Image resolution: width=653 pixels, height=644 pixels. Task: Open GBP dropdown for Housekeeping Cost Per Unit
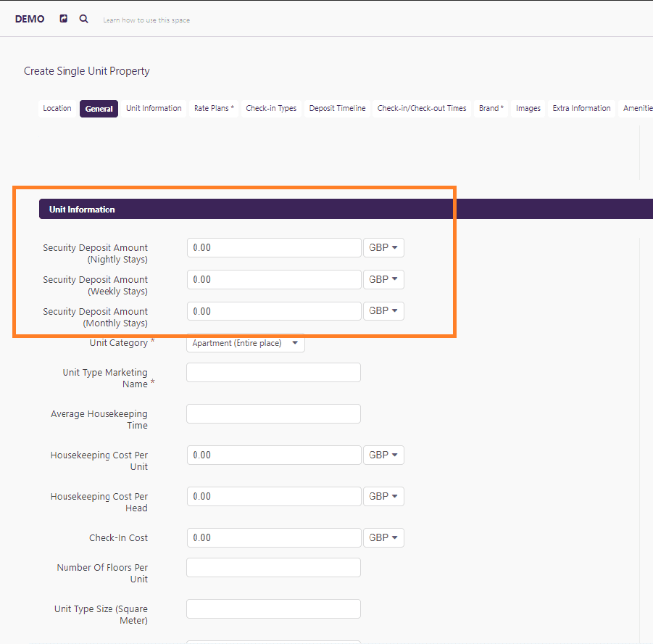(383, 455)
